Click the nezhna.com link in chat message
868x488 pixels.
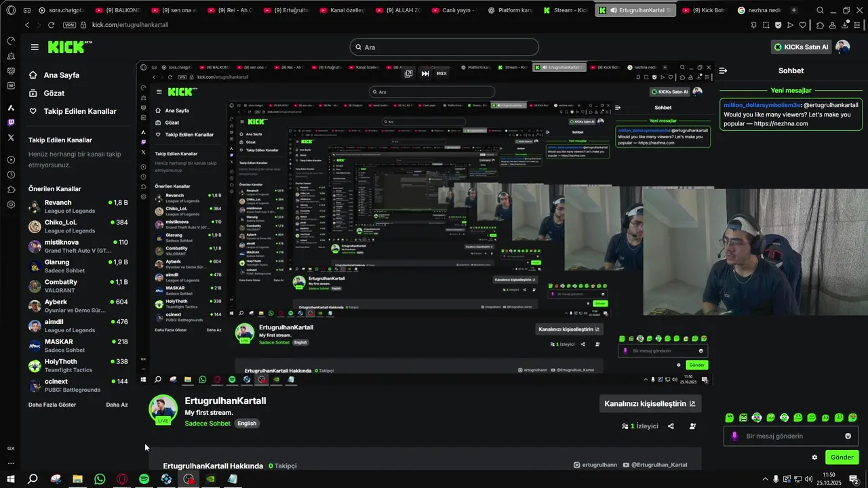point(781,124)
